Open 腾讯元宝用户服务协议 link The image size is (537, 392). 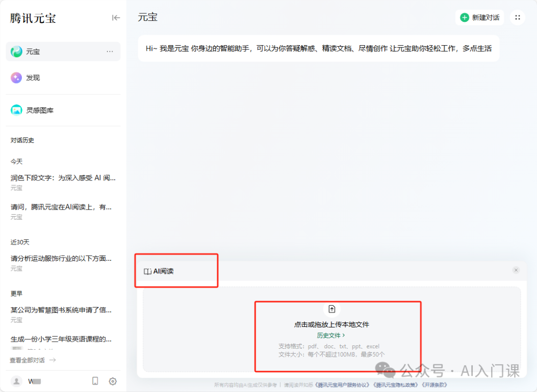[343, 385]
